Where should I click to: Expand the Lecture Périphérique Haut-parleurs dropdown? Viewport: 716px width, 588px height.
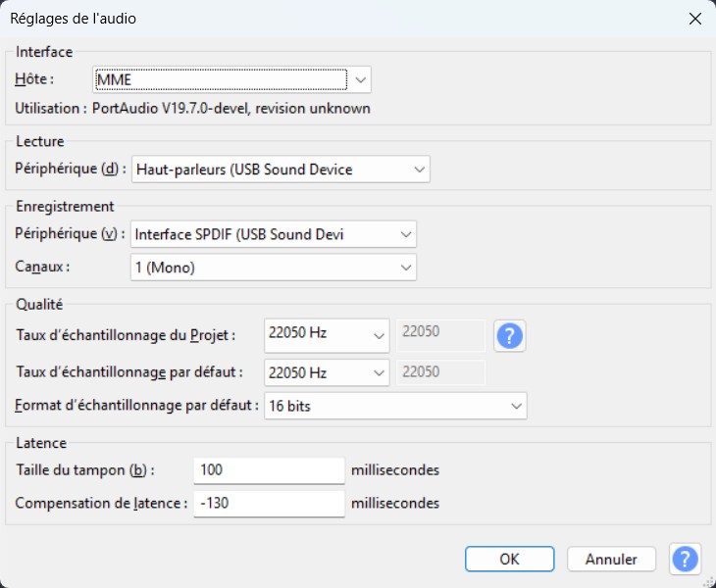coord(281,170)
